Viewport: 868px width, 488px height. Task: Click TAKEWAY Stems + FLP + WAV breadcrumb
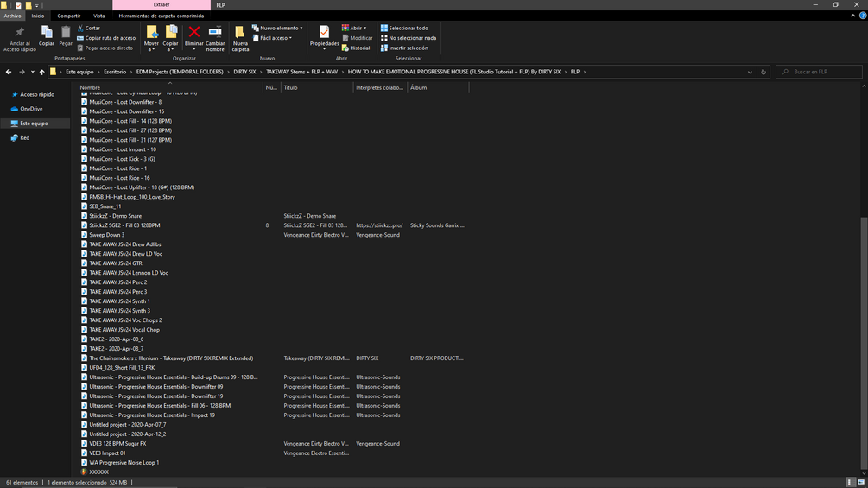coord(301,72)
